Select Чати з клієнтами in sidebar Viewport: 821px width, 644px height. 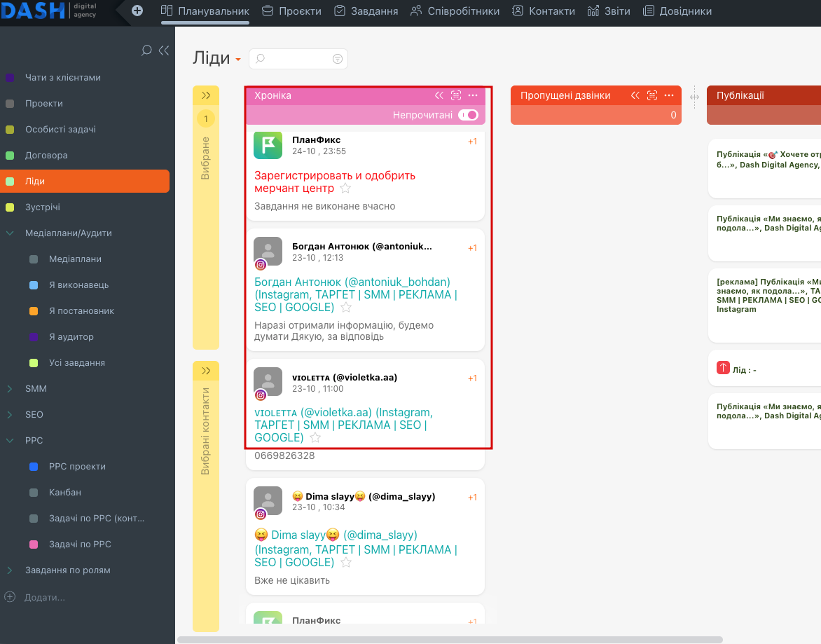(x=63, y=78)
